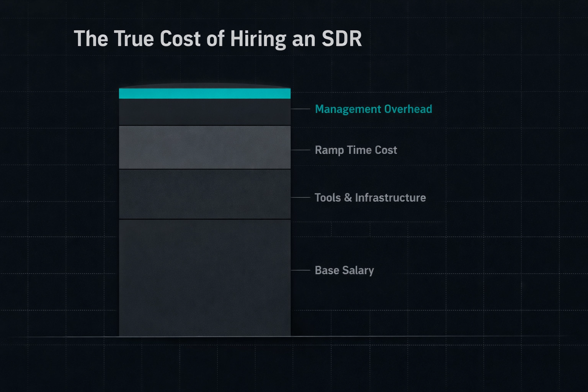Viewport: 588px width, 392px height.
Task: Select the chart title text
Action: coord(218,38)
